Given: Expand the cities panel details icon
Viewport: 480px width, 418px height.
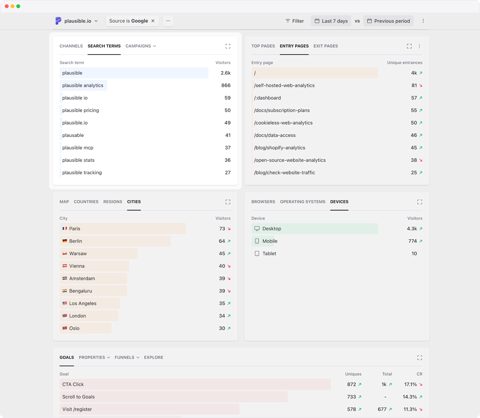Looking at the screenshot, I should click(228, 202).
